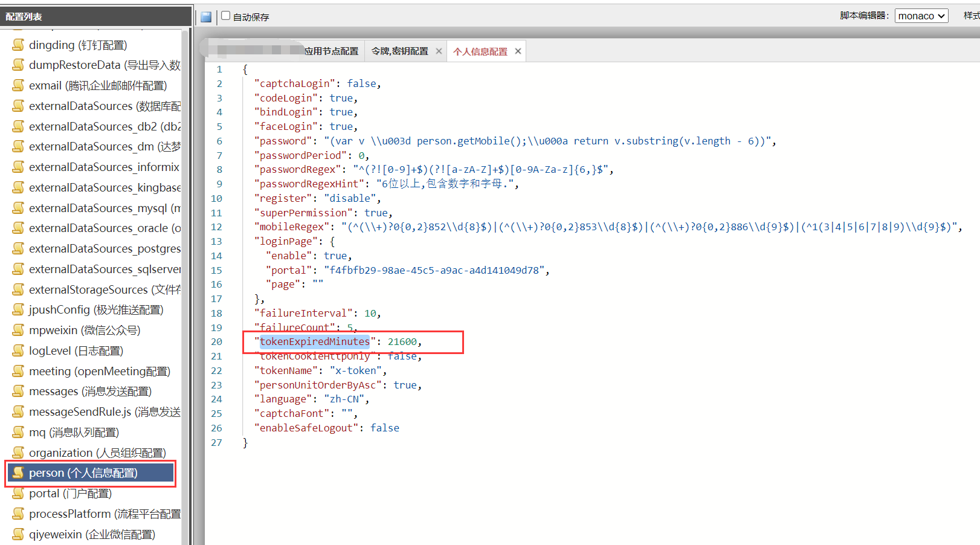This screenshot has height=545, width=980.
Task: Click the icon beside messageSendRule.js
Action: tap(19, 411)
